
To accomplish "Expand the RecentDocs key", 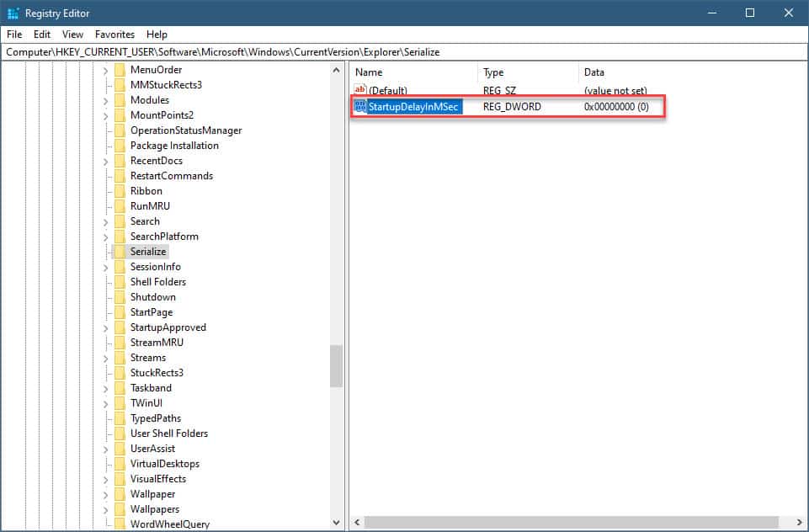I will point(105,161).
